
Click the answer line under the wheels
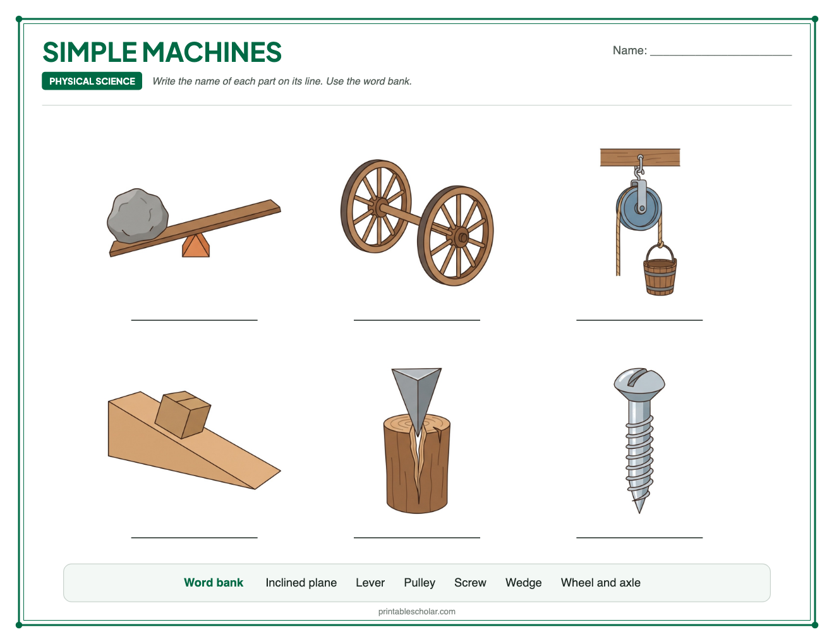pyautogui.click(x=417, y=320)
